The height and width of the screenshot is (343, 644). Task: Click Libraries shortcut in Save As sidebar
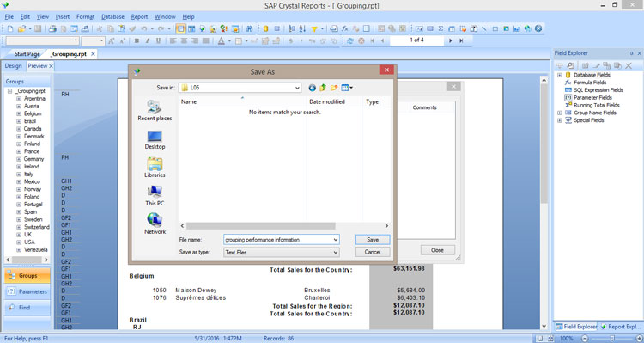pos(155,168)
